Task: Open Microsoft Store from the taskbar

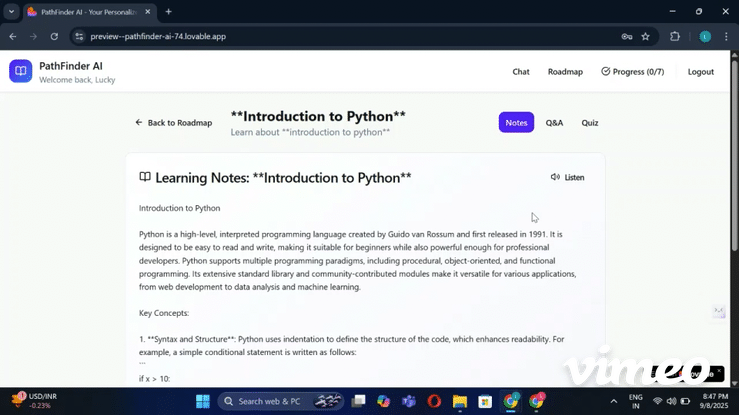Action: coord(485,401)
